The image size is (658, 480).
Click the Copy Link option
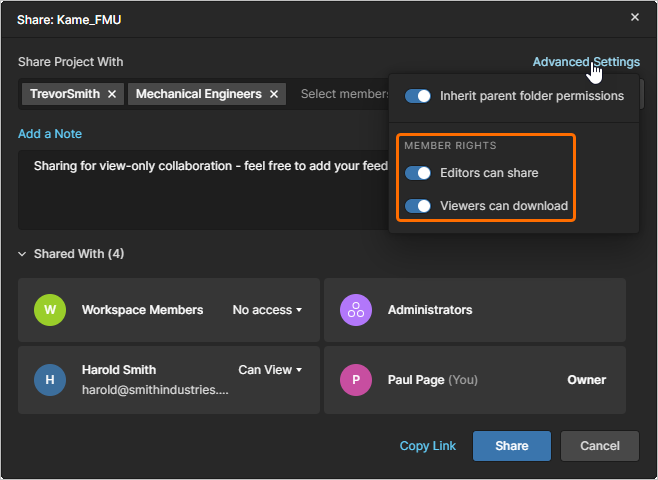coord(427,446)
